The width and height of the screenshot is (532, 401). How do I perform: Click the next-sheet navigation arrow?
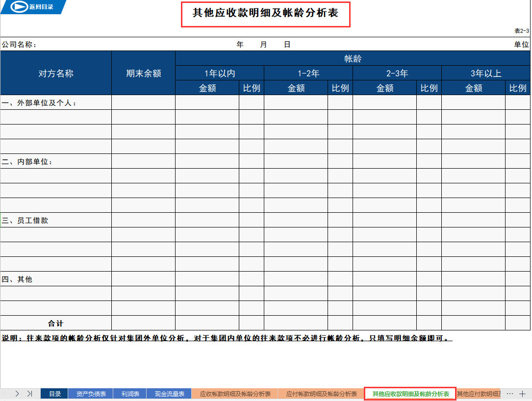click(x=16, y=393)
